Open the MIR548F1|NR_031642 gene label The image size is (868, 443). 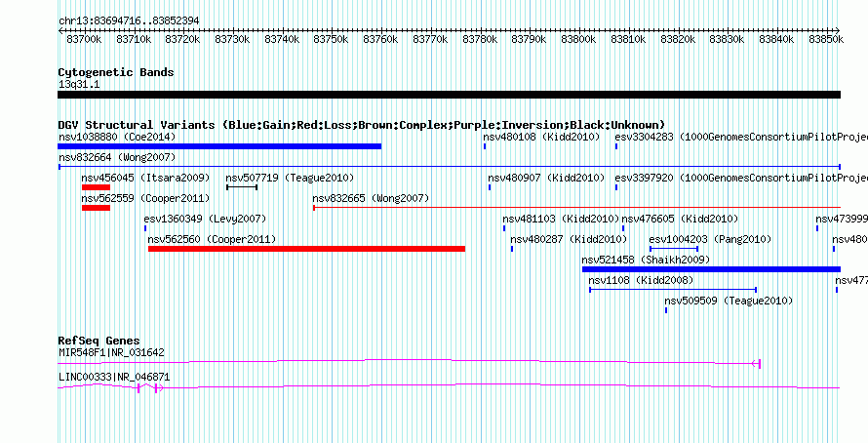(x=111, y=352)
